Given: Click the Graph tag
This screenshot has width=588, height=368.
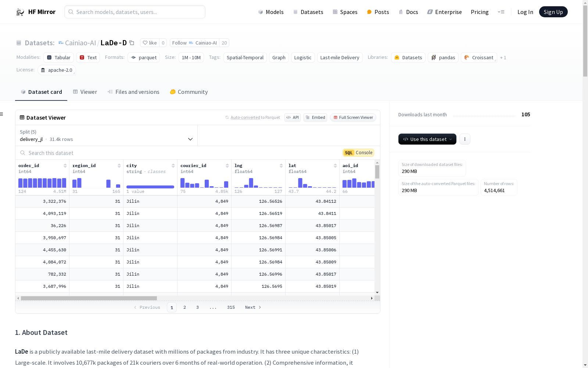Looking at the screenshot, I should click(279, 57).
